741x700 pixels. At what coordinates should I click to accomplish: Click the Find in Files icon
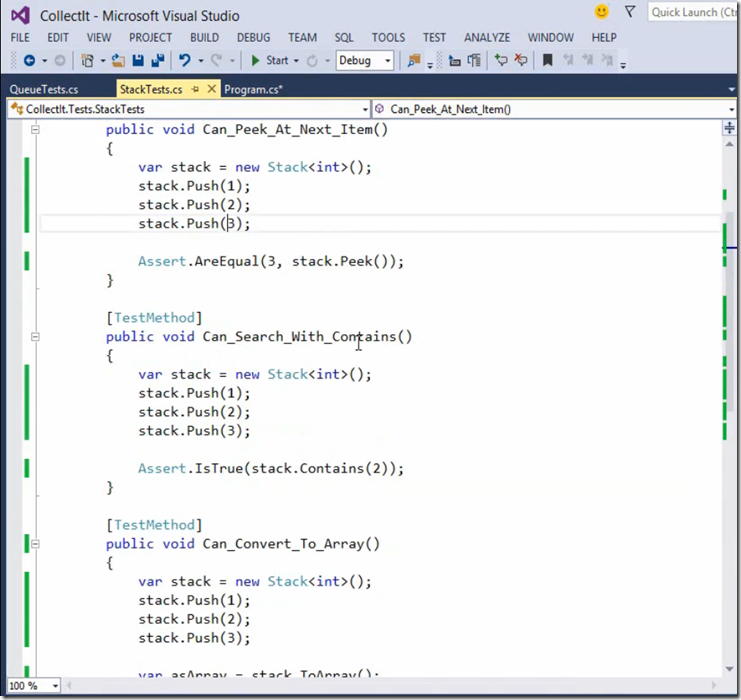pos(414,60)
